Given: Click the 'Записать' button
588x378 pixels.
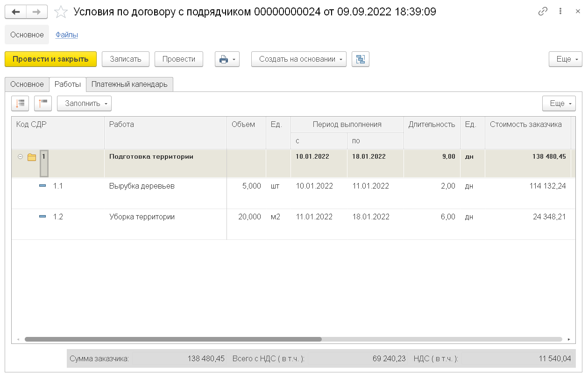Looking at the screenshot, I should (x=125, y=59).
